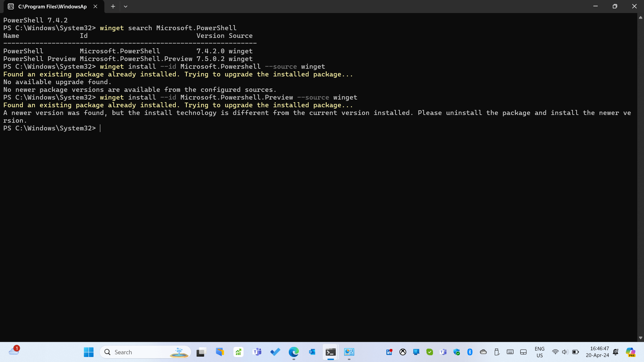Click the Terminal icon in taskbar
This screenshot has height=362, width=644.
[x=330, y=352]
